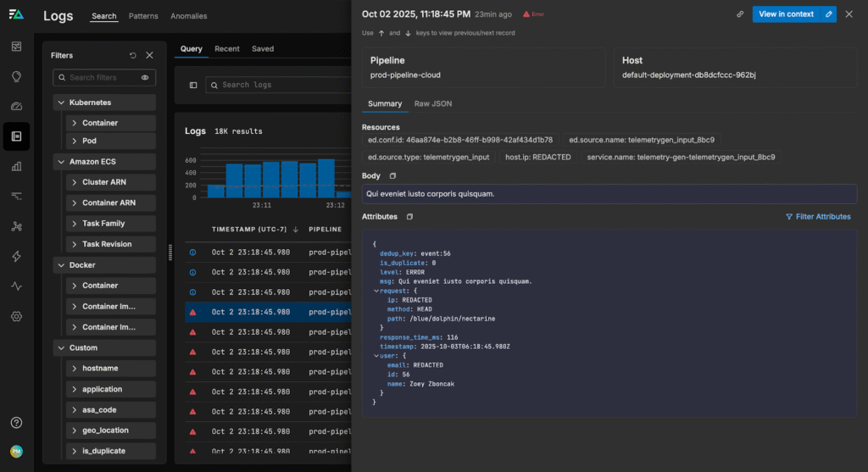Reset filters with the undo arrow icon
This screenshot has width=868, height=472.
click(x=133, y=56)
